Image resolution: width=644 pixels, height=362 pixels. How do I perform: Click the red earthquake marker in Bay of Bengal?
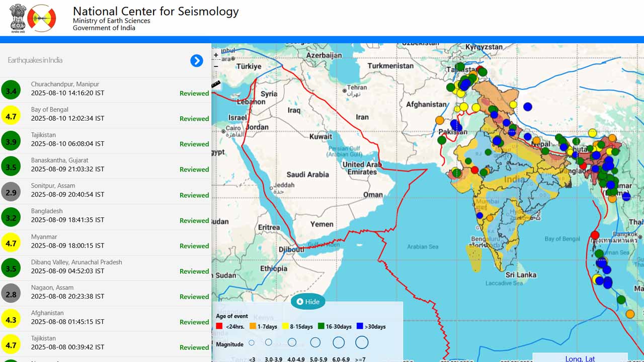click(595, 235)
